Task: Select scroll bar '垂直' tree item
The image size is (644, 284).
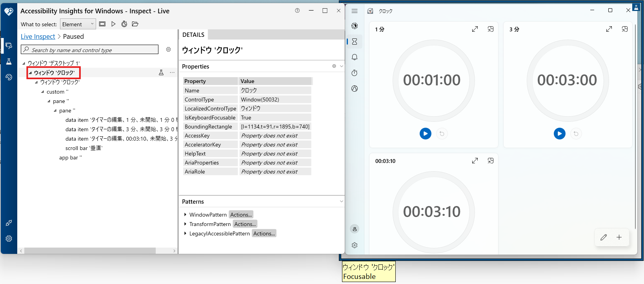Action: click(x=84, y=148)
